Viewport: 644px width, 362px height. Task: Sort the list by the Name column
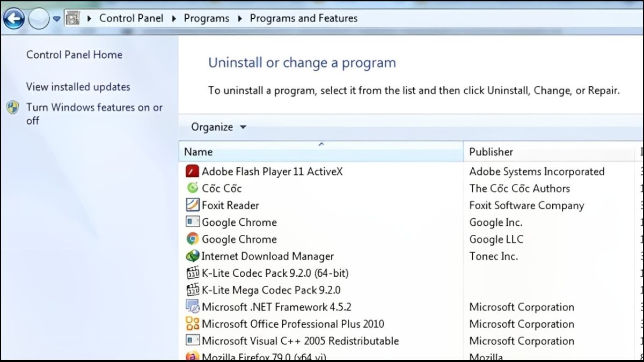320,151
